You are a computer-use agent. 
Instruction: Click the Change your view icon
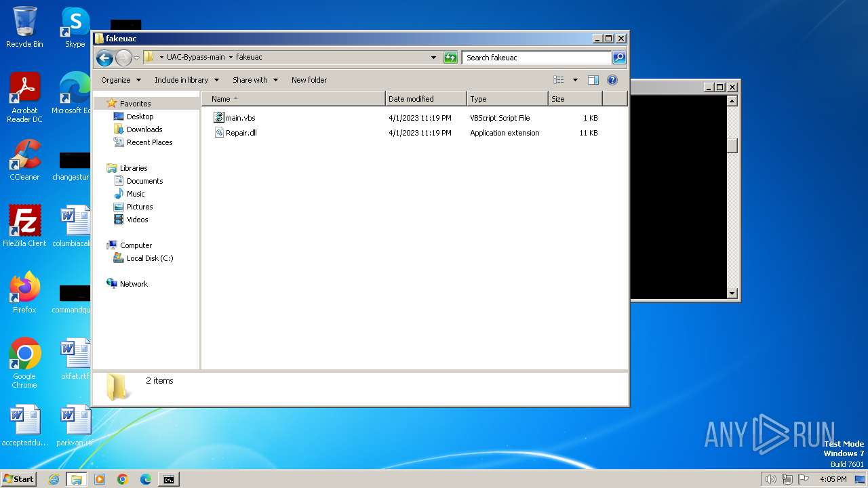[x=559, y=80]
